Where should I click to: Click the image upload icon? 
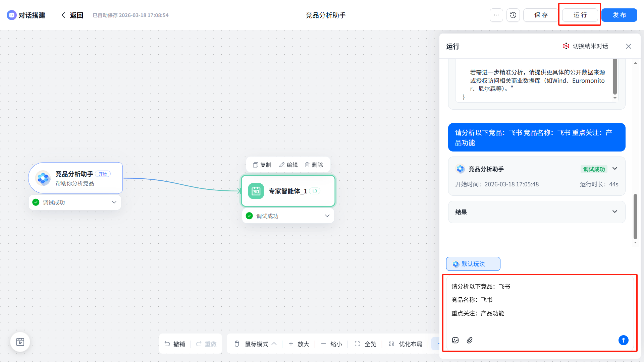(x=455, y=340)
